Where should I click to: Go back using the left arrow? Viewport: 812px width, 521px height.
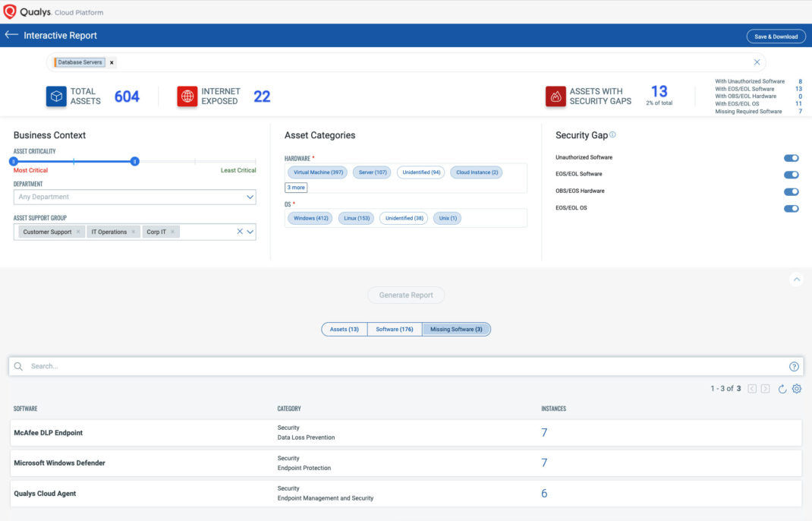click(11, 35)
